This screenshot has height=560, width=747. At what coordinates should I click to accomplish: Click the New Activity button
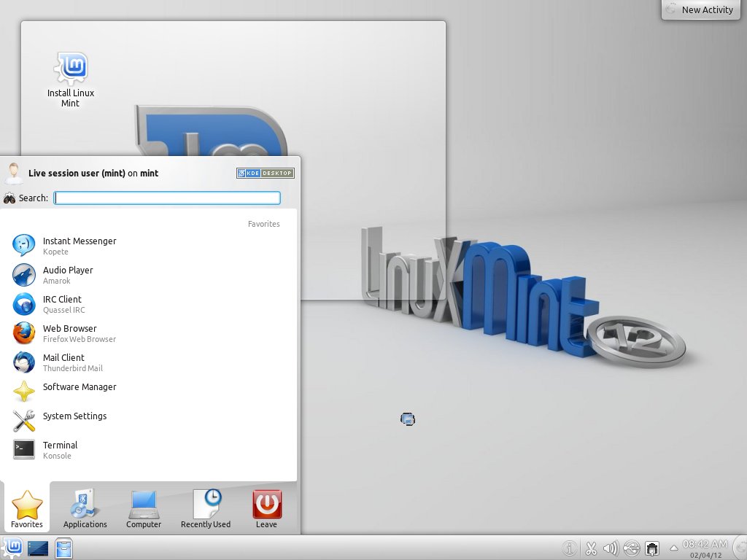pyautogui.click(x=701, y=9)
